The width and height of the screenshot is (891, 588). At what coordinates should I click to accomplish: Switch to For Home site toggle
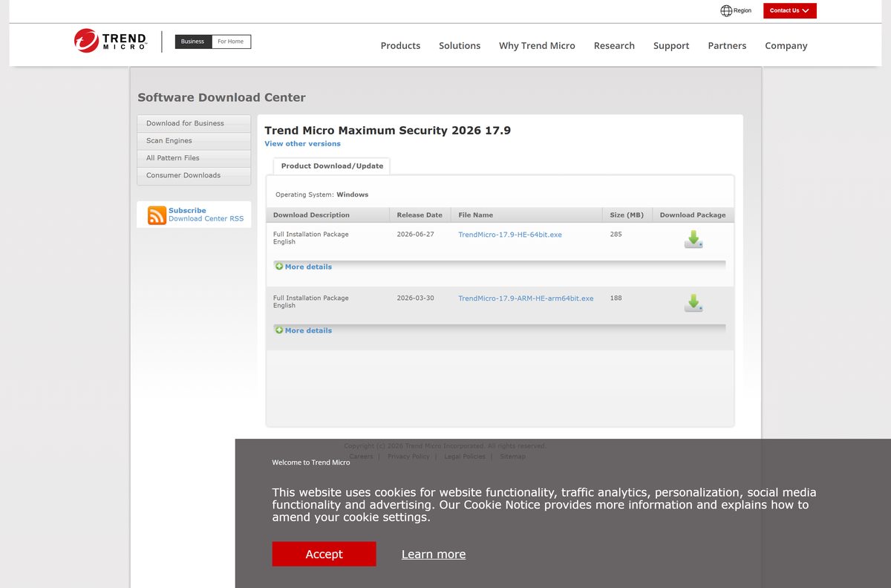[231, 42]
